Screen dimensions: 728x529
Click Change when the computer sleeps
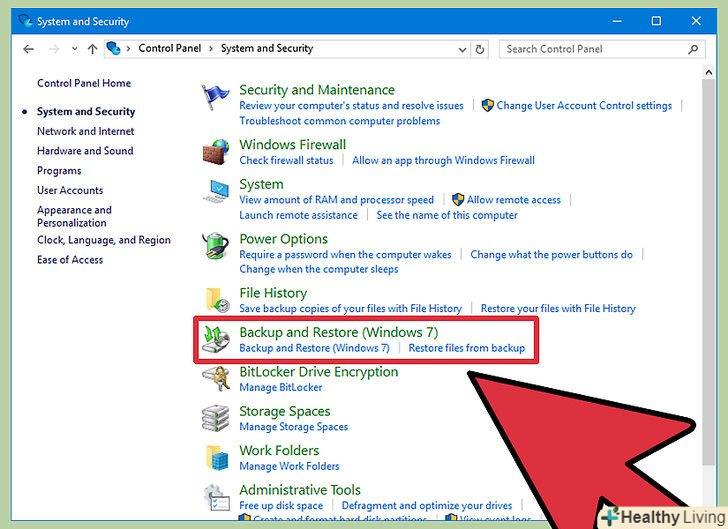pyautogui.click(x=318, y=269)
